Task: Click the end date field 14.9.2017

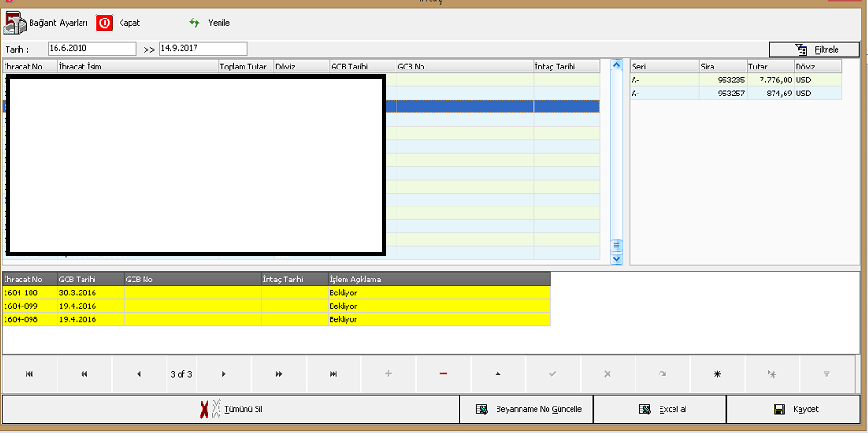Action: point(203,49)
